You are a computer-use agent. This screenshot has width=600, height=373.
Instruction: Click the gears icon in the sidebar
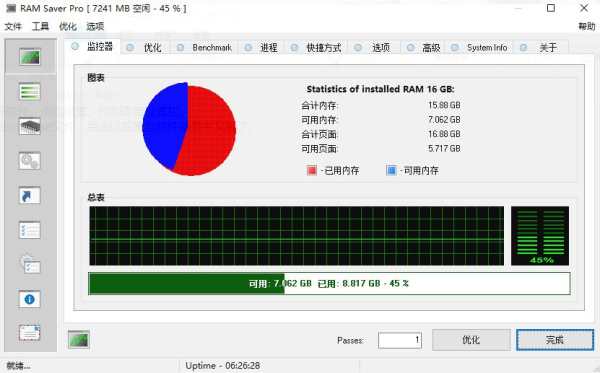click(x=30, y=161)
